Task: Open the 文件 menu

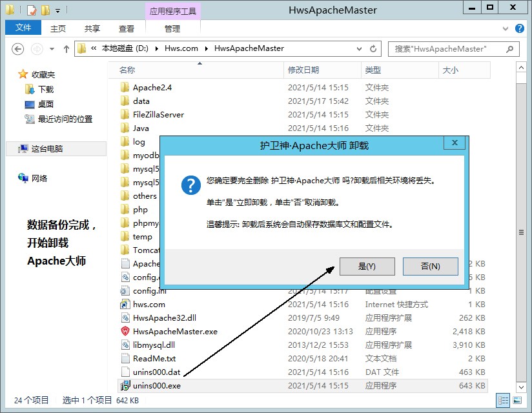Action: point(23,28)
